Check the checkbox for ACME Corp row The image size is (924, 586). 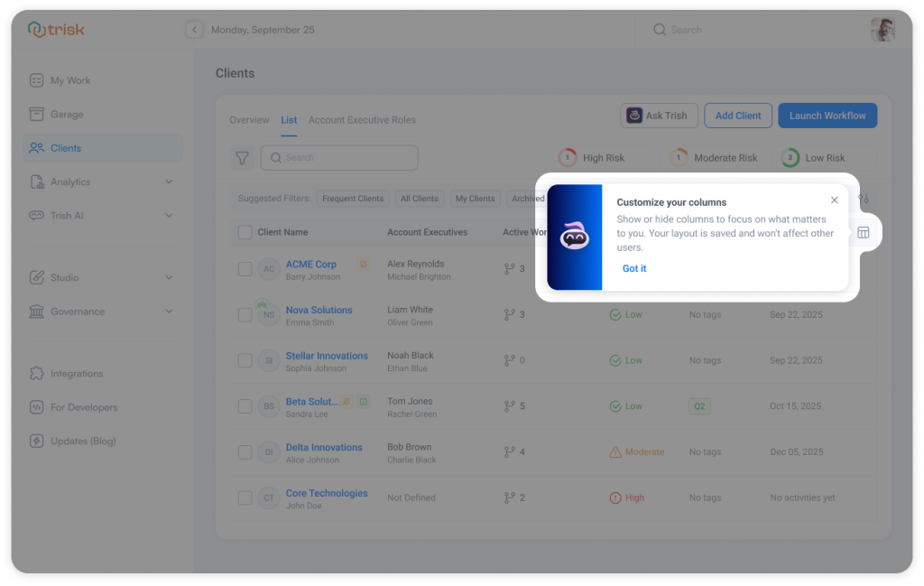coord(245,268)
